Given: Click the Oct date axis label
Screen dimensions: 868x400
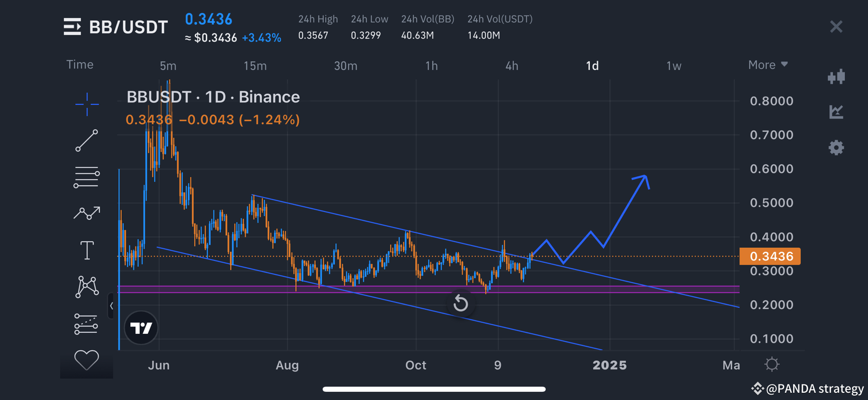Looking at the screenshot, I should pyautogui.click(x=416, y=365).
